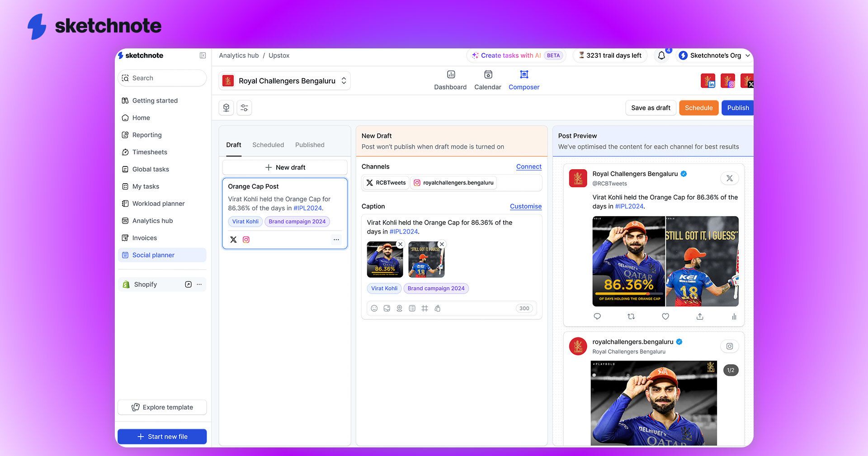868x456 pixels.
Task: Click Start new file button
Action: [162, 437]
